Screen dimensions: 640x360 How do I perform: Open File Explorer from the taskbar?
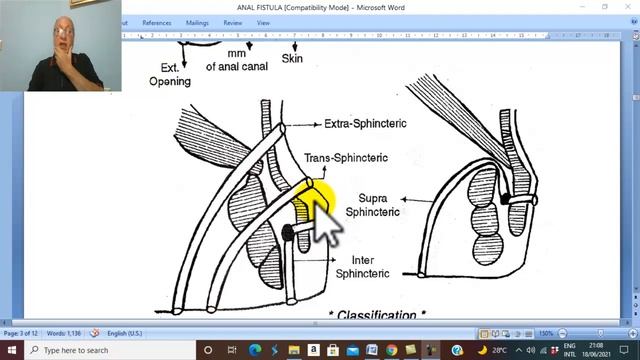pos(294,350)
